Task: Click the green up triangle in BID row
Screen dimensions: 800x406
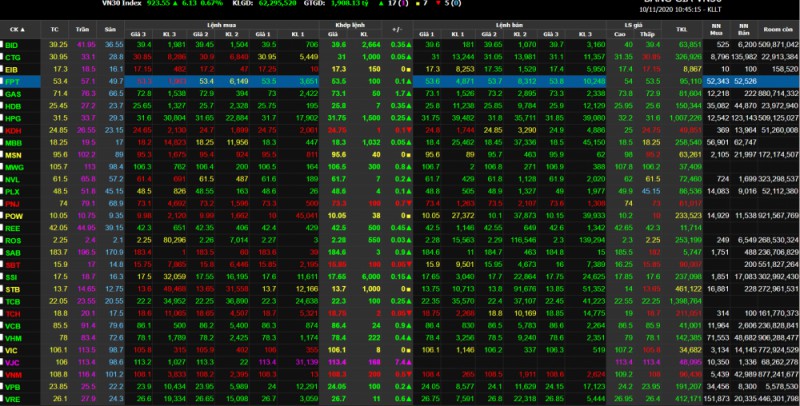Action: coord(410,45)
